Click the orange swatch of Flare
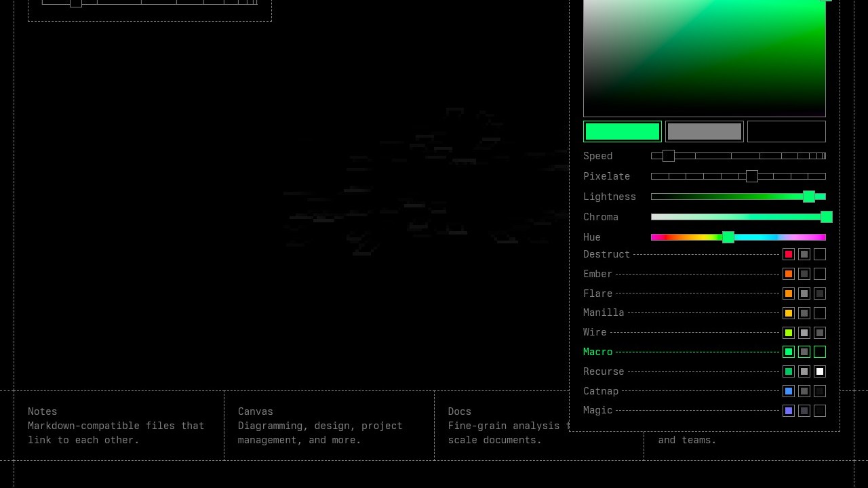 (788, 293)
